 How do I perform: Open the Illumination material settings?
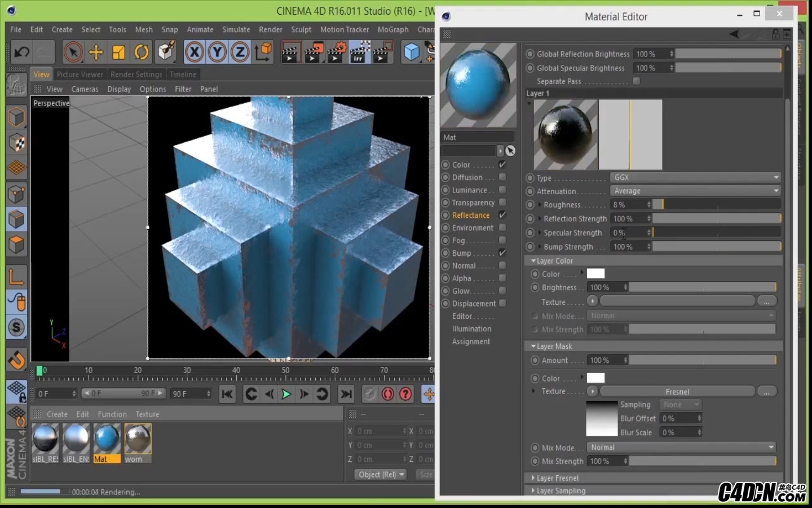coord(471,329)
